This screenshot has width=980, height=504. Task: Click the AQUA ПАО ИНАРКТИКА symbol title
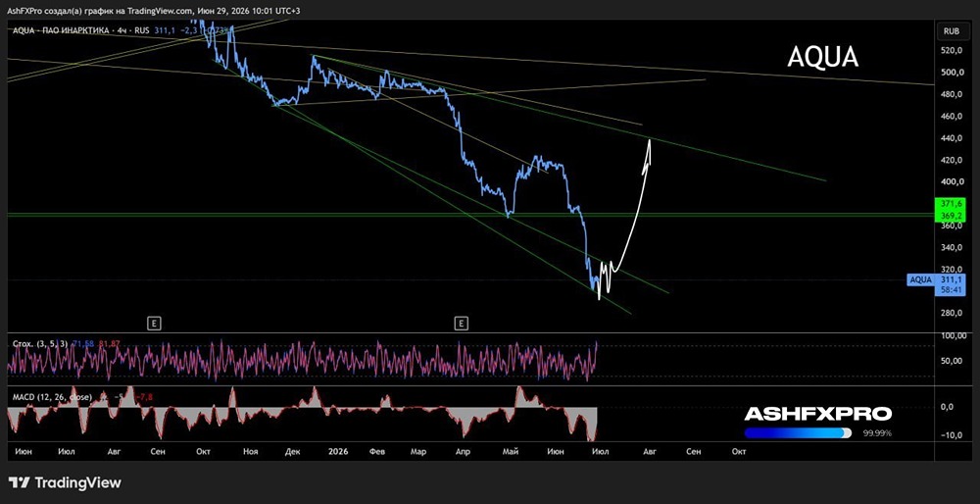click(60, 29)
